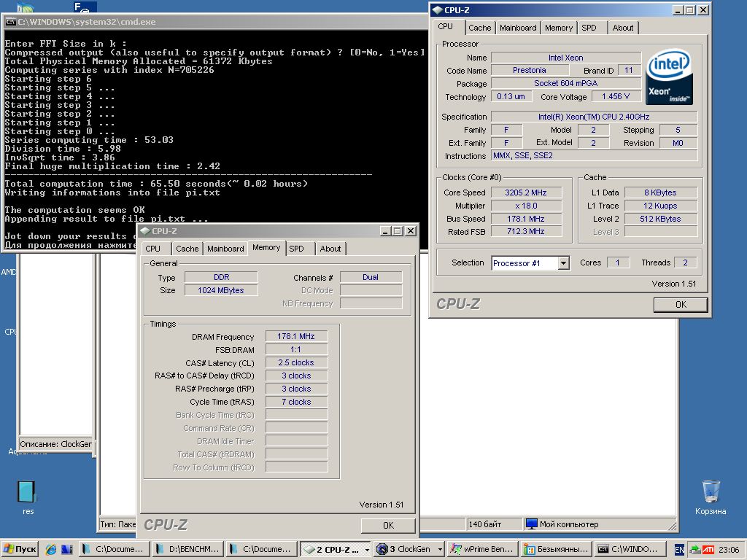Click the Bus Speed value 178.1 MHz

526,219
